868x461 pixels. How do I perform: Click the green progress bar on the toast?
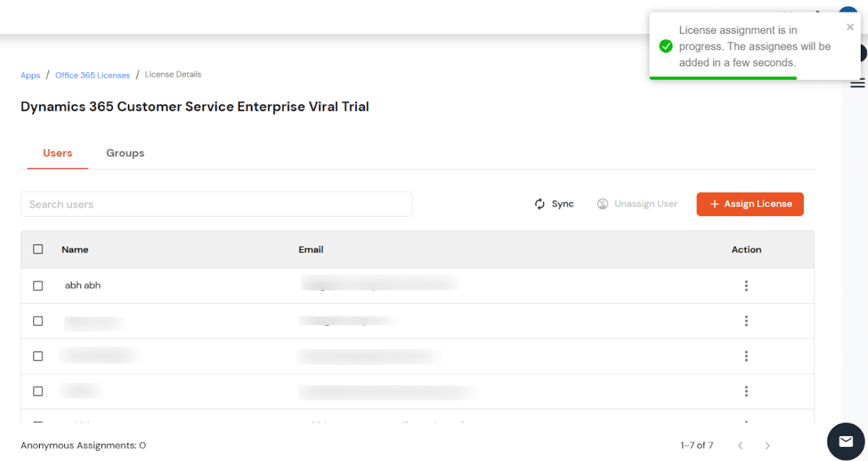click(722, 77)
